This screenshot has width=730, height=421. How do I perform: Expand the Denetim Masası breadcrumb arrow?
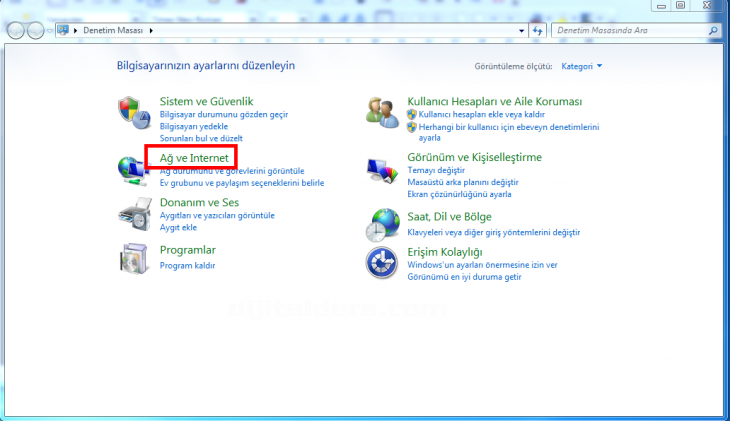[x=152, y=31]
